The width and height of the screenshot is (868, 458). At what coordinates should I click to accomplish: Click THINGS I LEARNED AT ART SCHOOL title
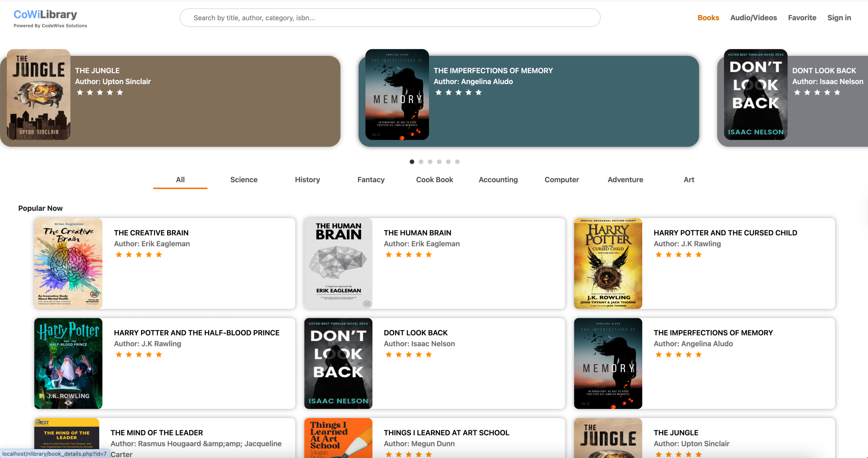447,433
